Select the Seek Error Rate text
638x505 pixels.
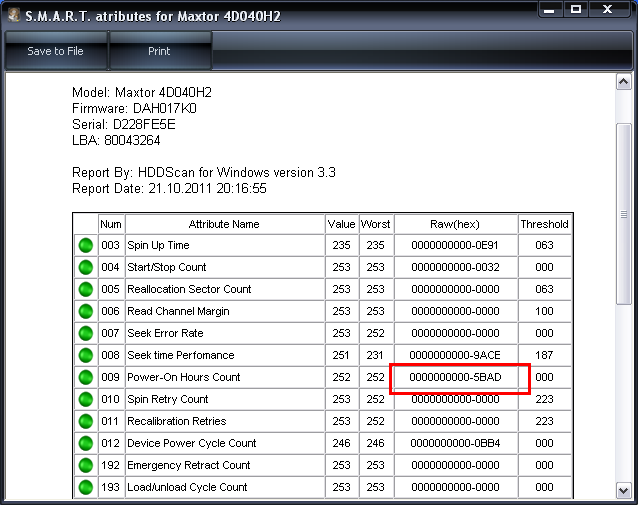[165, 333]
